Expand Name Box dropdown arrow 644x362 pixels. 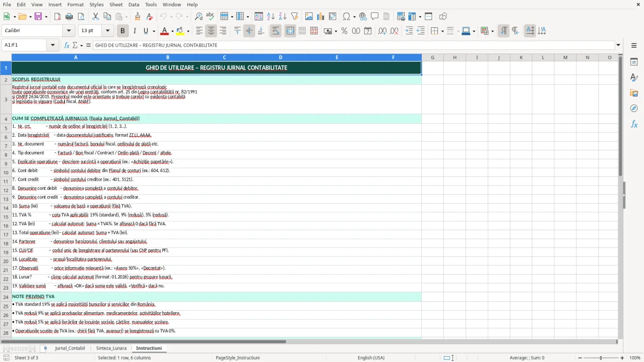point(53,45)
